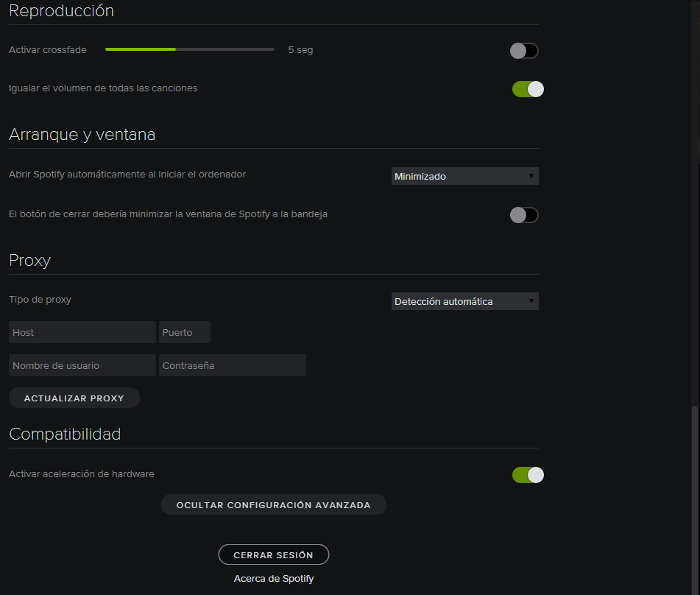Click the crossfade slider at the end of its green fill
700x595 pixels.
tap(175, 49)
